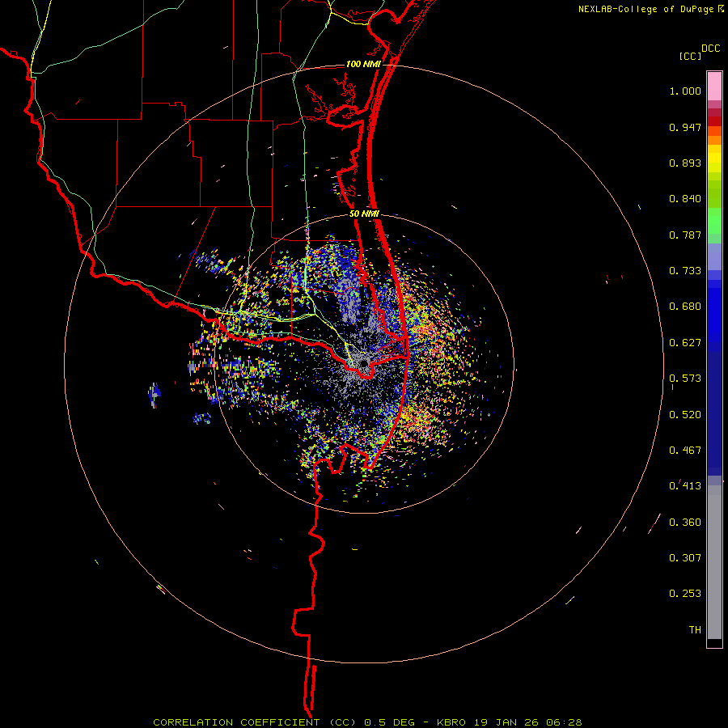Click the bright green segment of the color bar
The image size is (728, 728).
[714, 221]
